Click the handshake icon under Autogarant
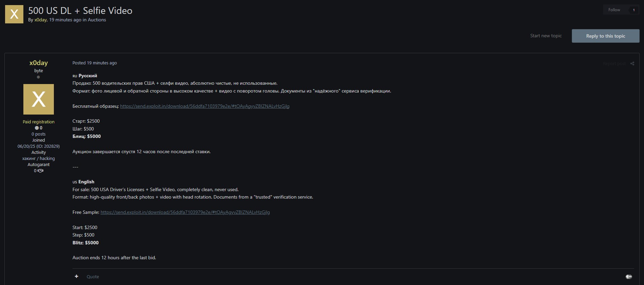Image resolution: width=644 pixels, height=285 pixels. (41, 171)
